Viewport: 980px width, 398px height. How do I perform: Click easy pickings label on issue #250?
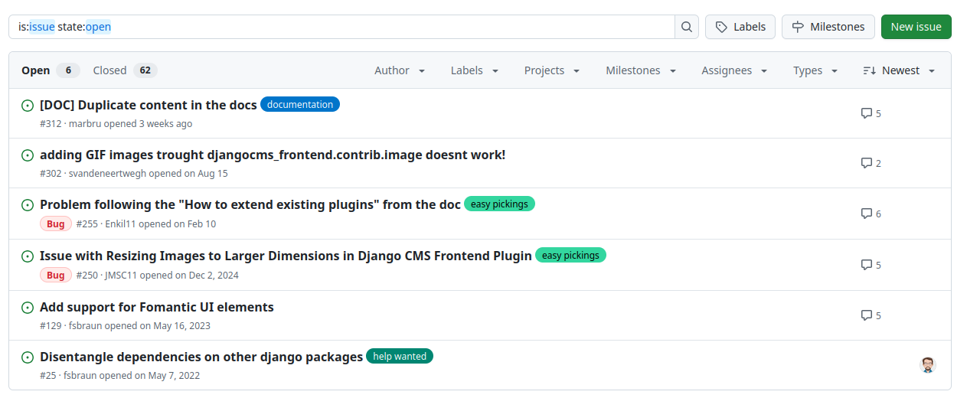pos(570,255)
